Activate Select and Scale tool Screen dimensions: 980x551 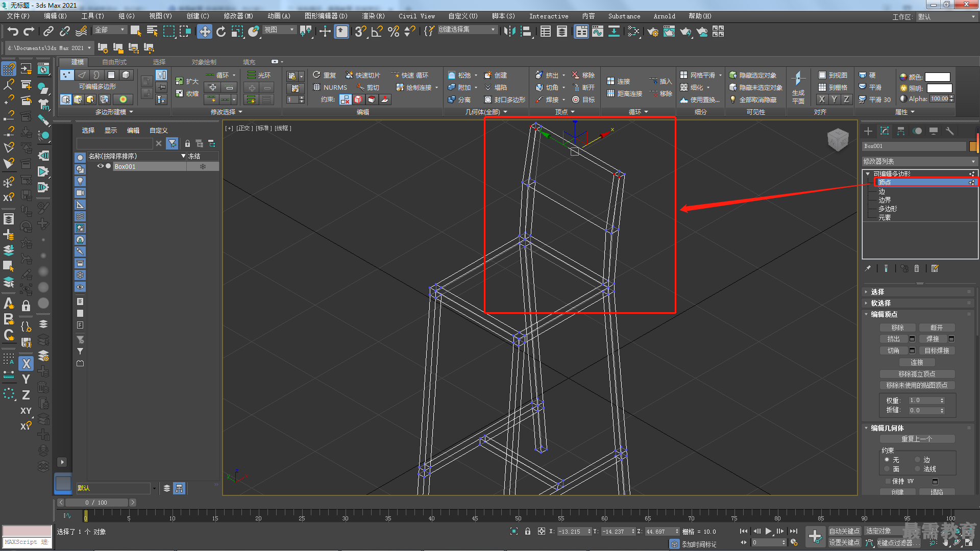pyautogui.click(x=237, y=32)
